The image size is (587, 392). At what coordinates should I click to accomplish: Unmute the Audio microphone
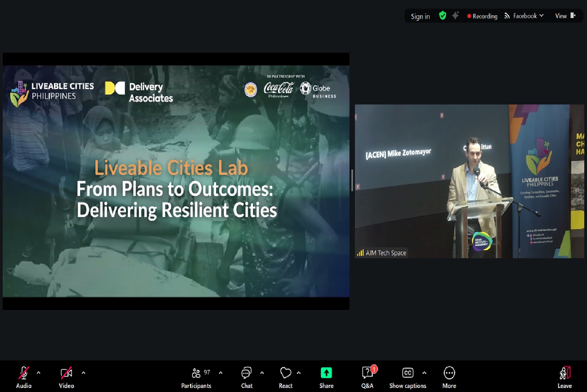click(24, 373)
